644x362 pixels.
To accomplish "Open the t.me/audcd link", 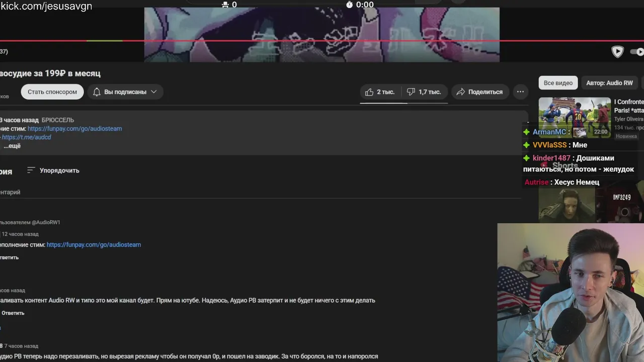I will click(26, 137).
